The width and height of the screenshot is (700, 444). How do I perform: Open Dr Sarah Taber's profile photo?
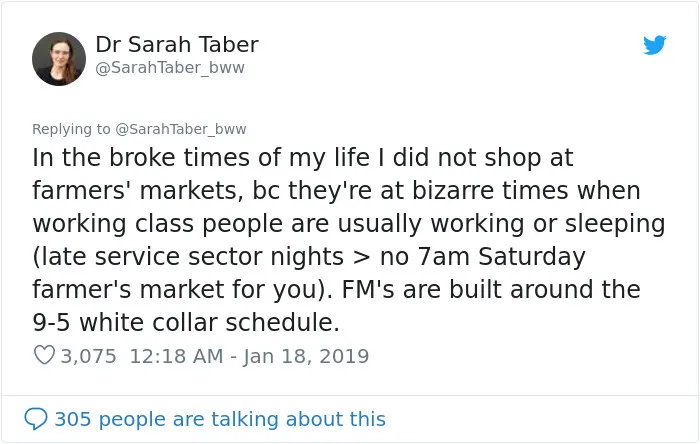coord(59,59)
